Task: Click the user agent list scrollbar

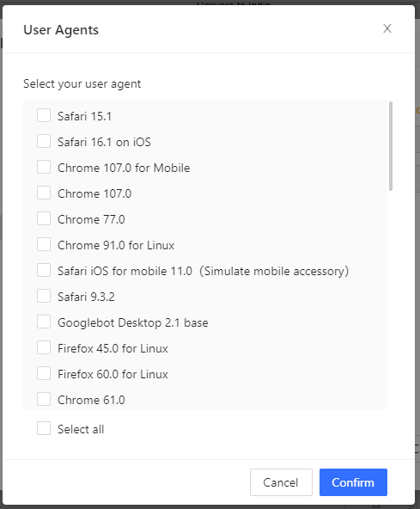Action: pyautogui.click(x=391, y=146)
